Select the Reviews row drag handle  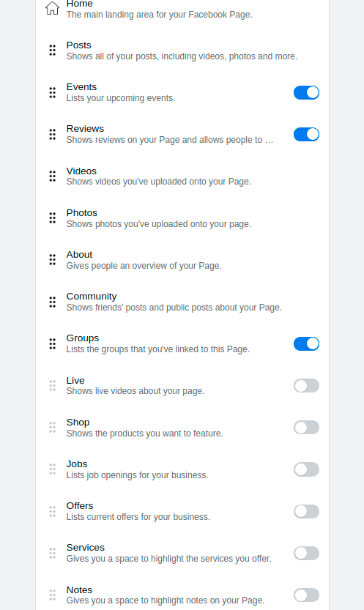pyautogui.click(x=53, y=134)
